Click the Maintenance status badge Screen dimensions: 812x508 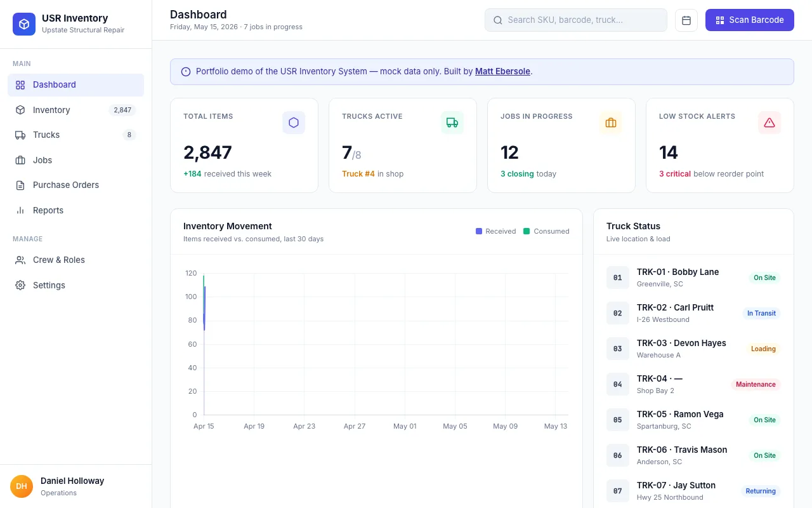point(756,384)
